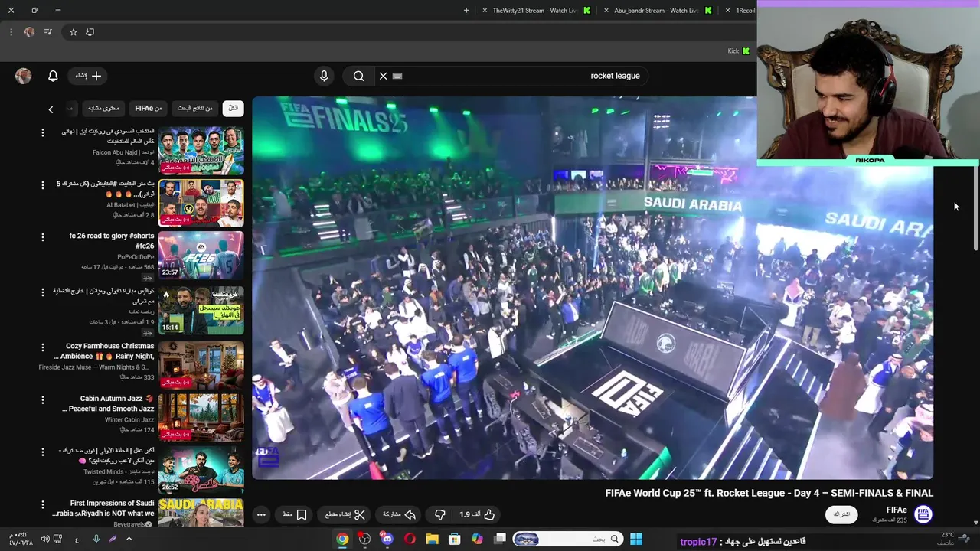
Task: Select the 'محتوى مشابه' filter chip
Action: (103, 109)
